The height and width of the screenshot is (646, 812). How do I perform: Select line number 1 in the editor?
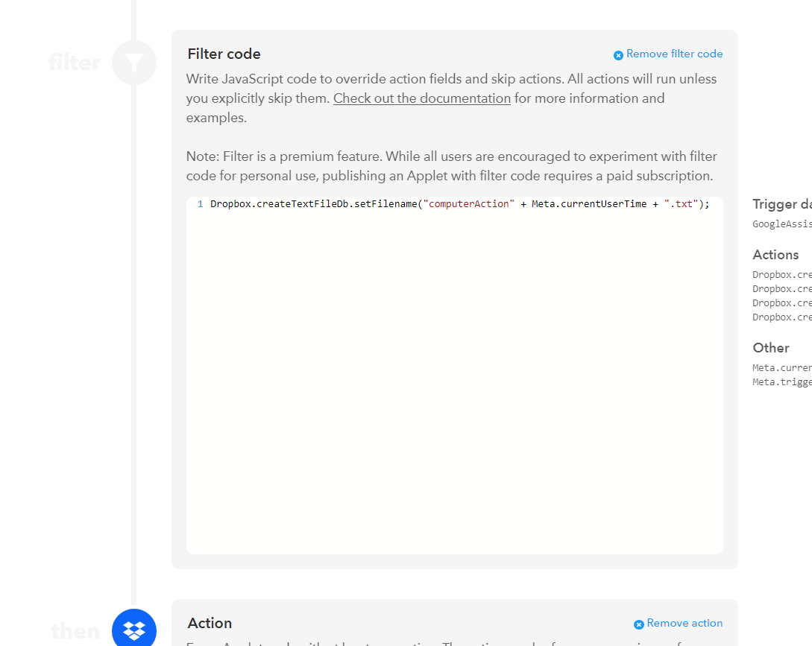click(199, 203)
